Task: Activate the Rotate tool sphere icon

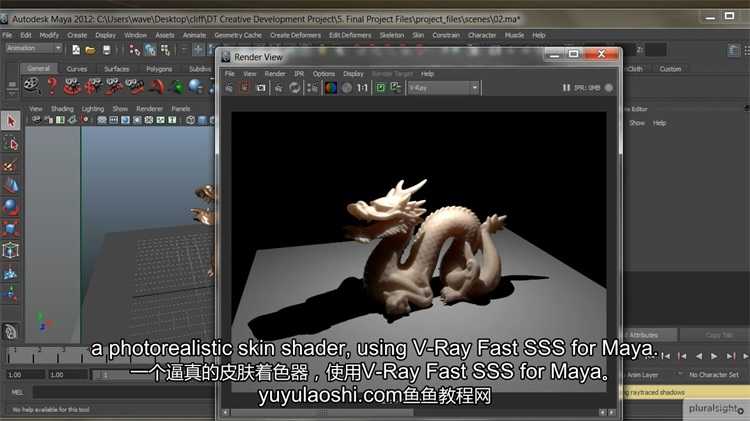Action: tap(11, 208)
